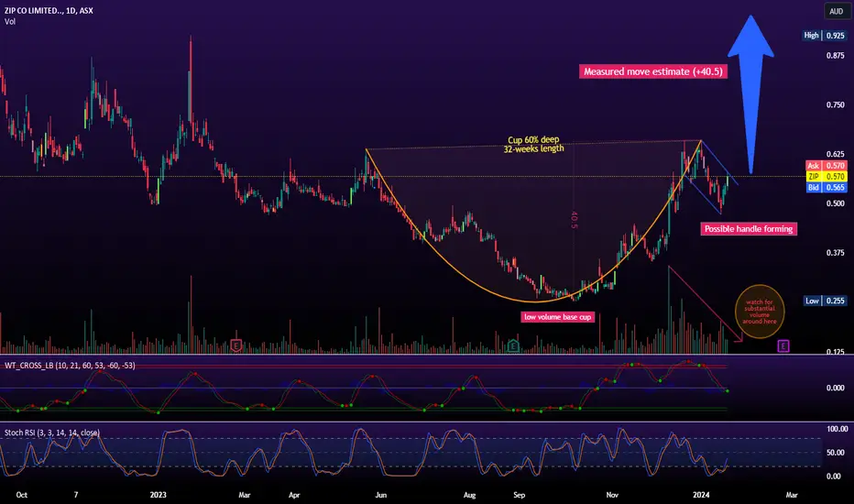The width and height of the screenshot is (854, 504).
Task: Click the 2023 label on time axis
Action: (x=158, y=495)
